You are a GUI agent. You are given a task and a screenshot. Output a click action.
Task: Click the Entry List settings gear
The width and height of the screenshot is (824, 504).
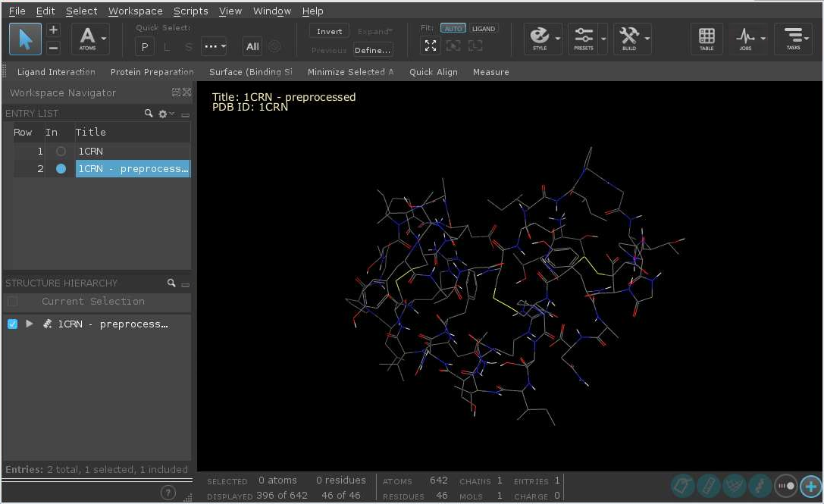click(x=162, y=114)
